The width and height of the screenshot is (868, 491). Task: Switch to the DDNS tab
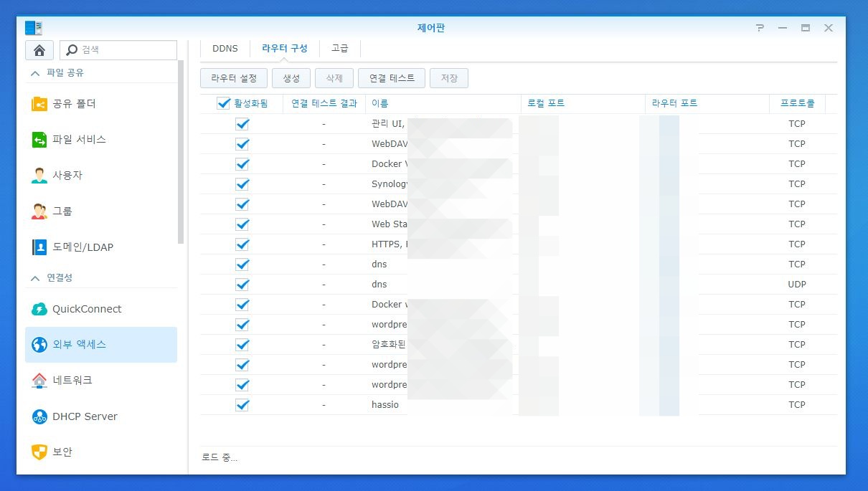pyautogui.click(x=225, y=49)
